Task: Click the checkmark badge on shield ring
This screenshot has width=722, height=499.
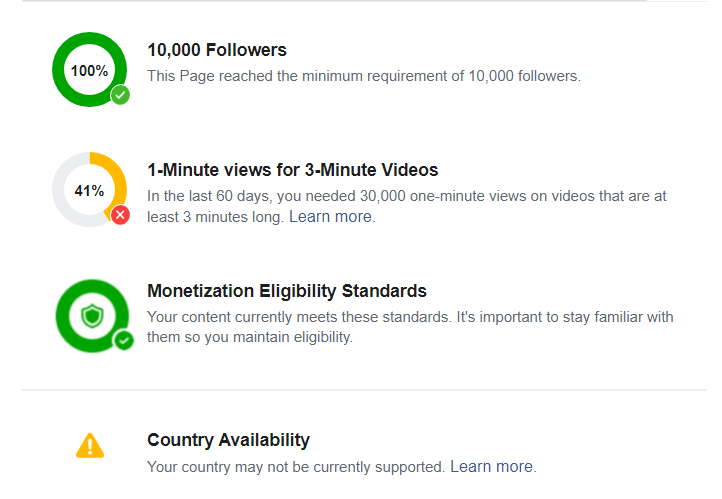Action: (x=124, y=341)
